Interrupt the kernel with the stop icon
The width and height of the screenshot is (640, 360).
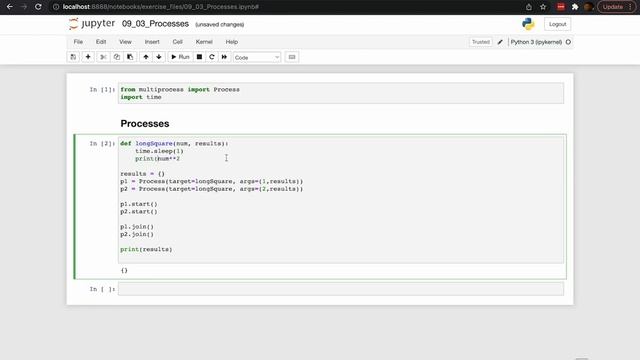click(199, 57)
